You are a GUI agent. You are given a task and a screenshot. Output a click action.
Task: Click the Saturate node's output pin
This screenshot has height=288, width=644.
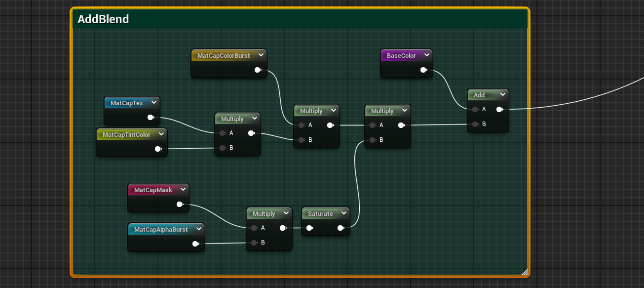(341, 228)
